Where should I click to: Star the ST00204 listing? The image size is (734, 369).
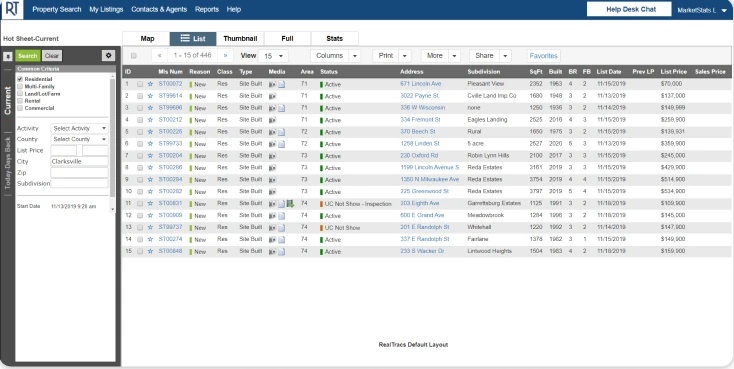tap(150, 155)
